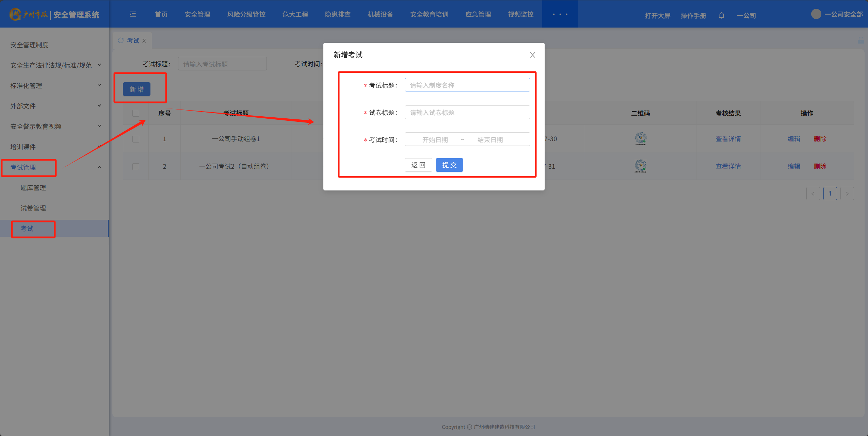Check the row 2 exam checkbox
This screenshot has width=868, height=436.
[136, 167]
